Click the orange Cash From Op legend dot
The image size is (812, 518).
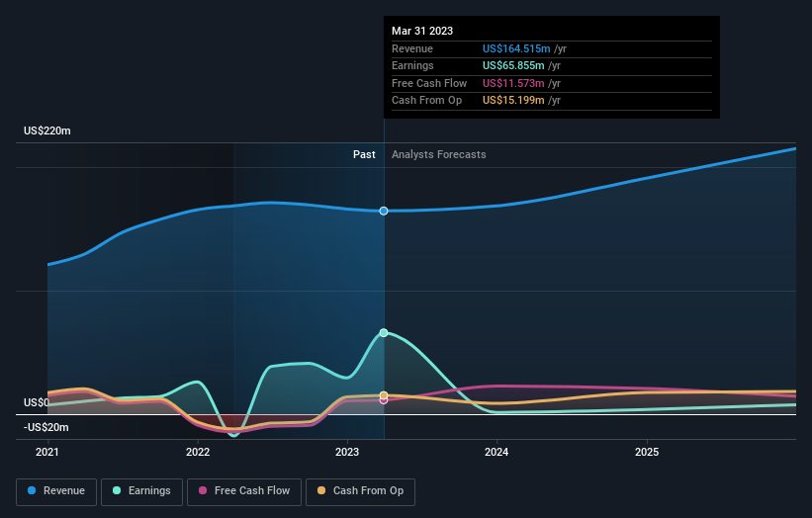point(322,490)
